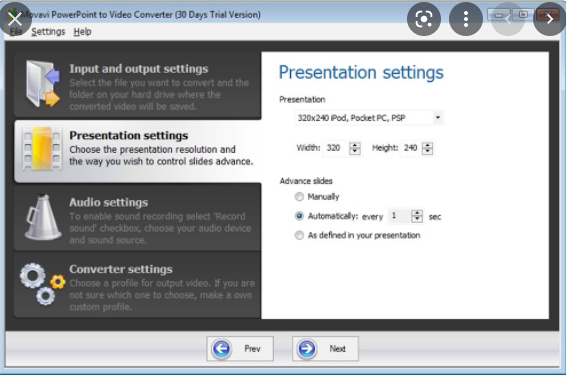Click the Next button

coord(325,349)
